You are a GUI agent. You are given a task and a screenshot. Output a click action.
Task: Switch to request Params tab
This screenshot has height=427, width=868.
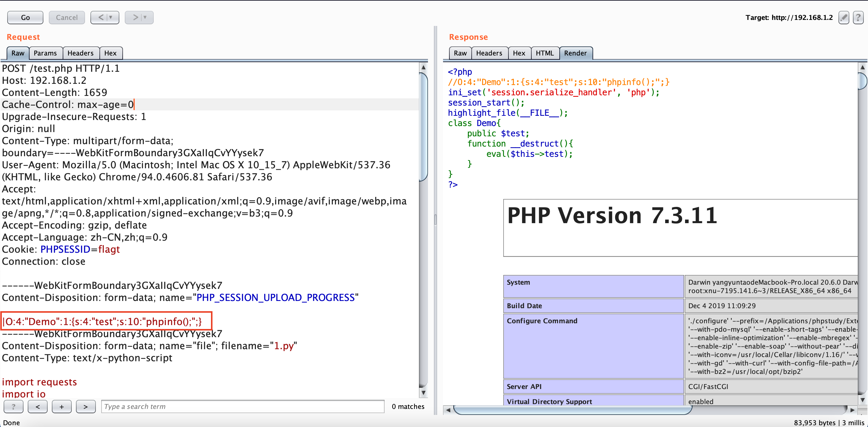[x=45, y=53]
